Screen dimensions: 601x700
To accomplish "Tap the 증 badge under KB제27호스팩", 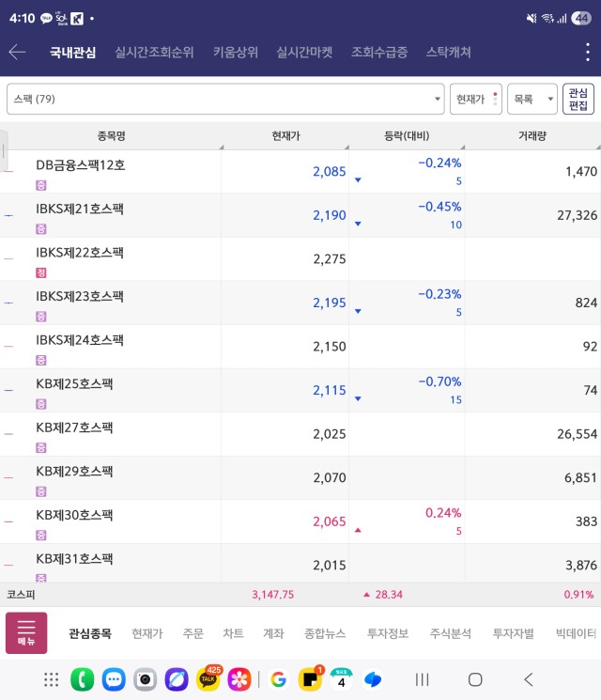I will click(x=41, y=448).
